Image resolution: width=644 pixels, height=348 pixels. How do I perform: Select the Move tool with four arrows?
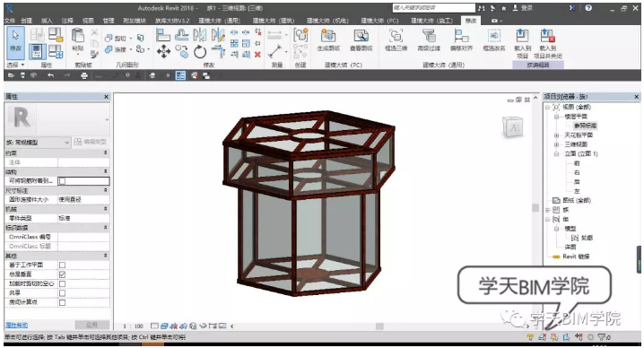point(163,52)
